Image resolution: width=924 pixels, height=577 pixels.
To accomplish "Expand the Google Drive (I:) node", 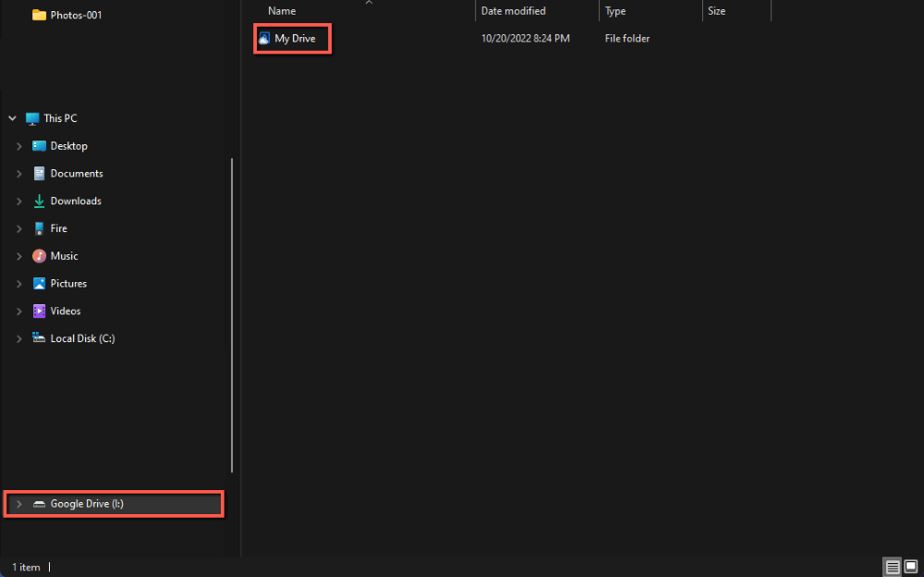I will pos(18,504).
